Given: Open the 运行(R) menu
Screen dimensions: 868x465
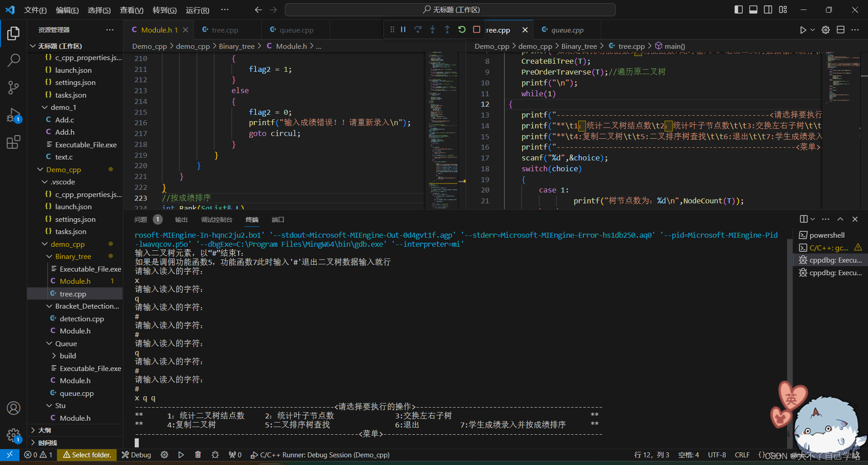Looking at the screenshot, I should click(x=198, y=10).
